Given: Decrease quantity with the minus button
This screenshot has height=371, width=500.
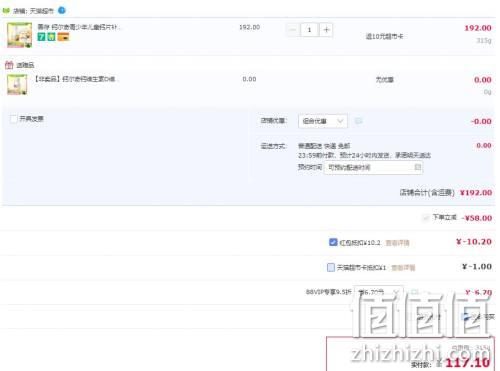Looking at the screenshot, I should click(x=292, y=30).
